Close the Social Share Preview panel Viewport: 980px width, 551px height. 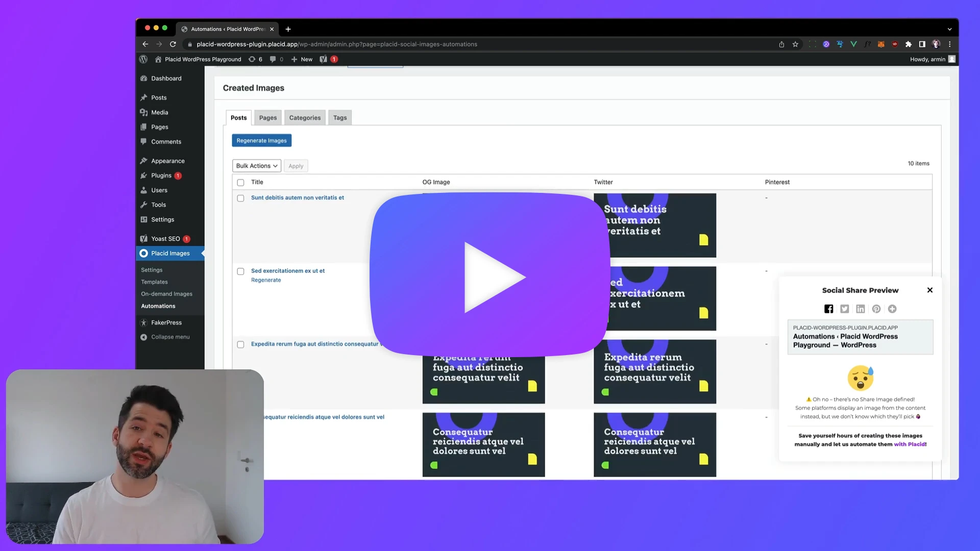point(930,290)
